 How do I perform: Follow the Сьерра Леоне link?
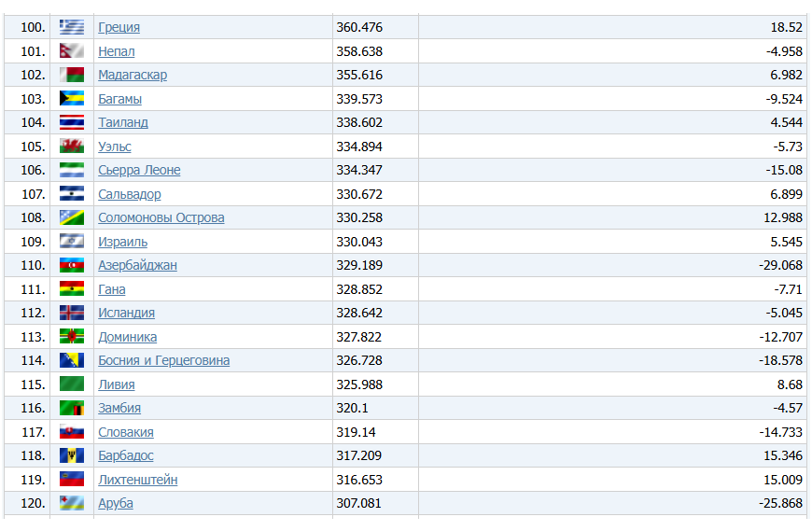tap(139, 170)
